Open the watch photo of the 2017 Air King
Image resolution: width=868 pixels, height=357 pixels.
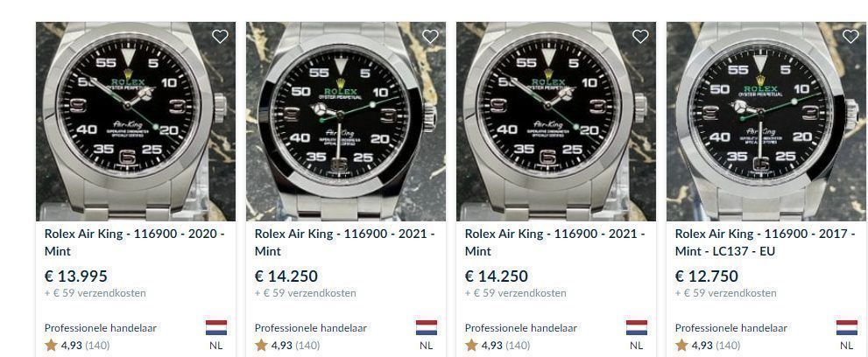click(x=766, y=122)
